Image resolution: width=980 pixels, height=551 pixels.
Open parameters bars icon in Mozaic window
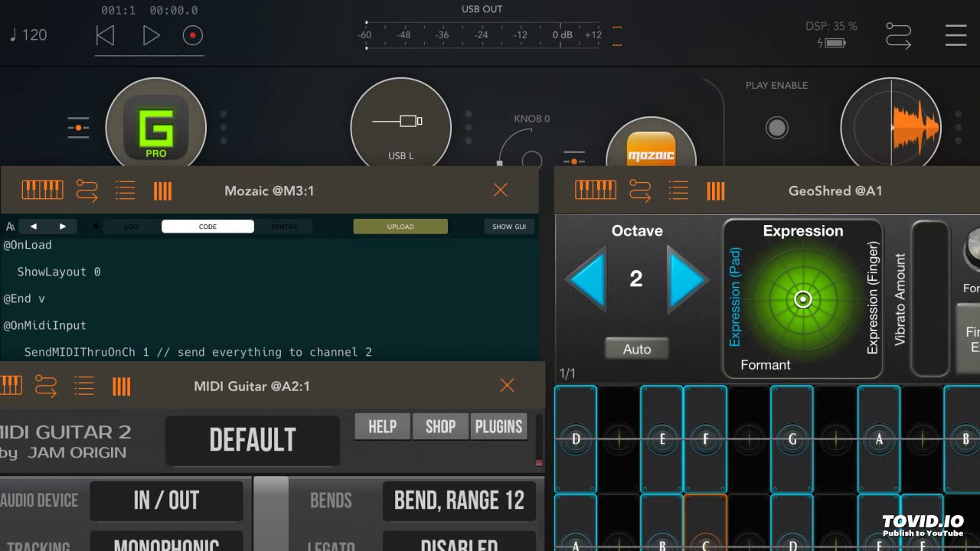162,191
